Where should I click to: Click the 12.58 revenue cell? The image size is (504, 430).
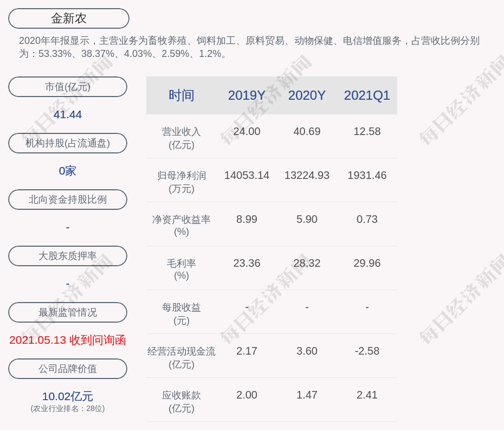pos(367,131)
